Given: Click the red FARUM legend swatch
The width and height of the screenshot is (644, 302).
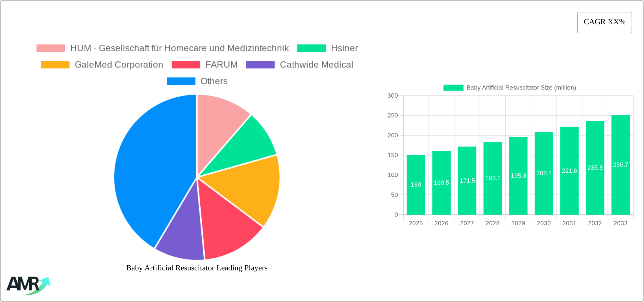Looking at the screenshot, I should 186,65.
